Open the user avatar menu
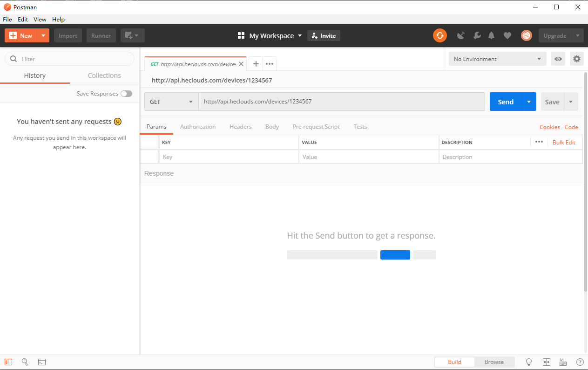 [527, 35]
